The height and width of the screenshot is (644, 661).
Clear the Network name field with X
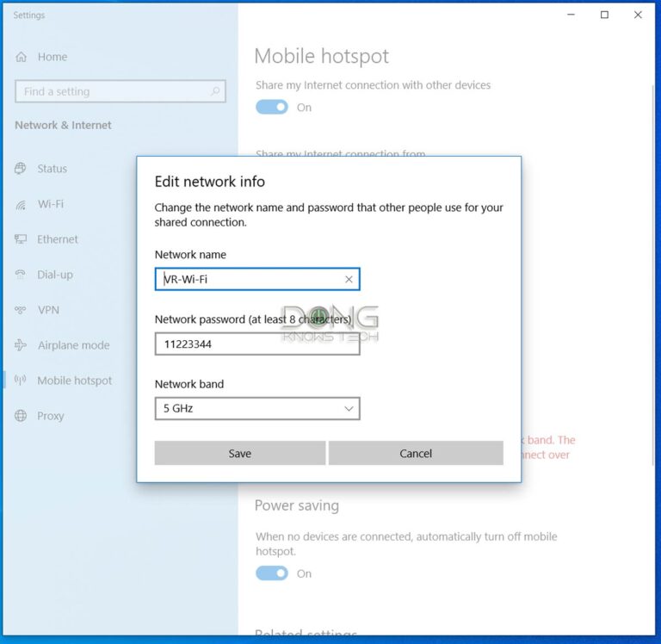pos(349,279)
